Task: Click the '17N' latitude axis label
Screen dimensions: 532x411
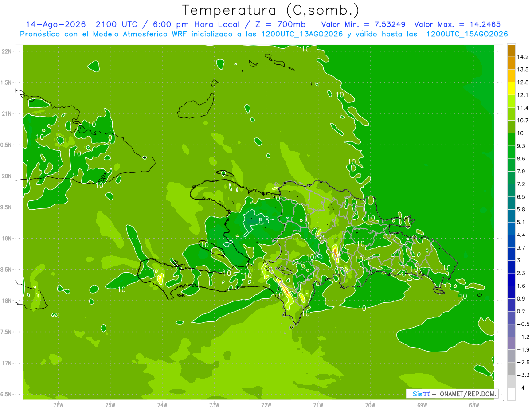Action: [8, 363]
